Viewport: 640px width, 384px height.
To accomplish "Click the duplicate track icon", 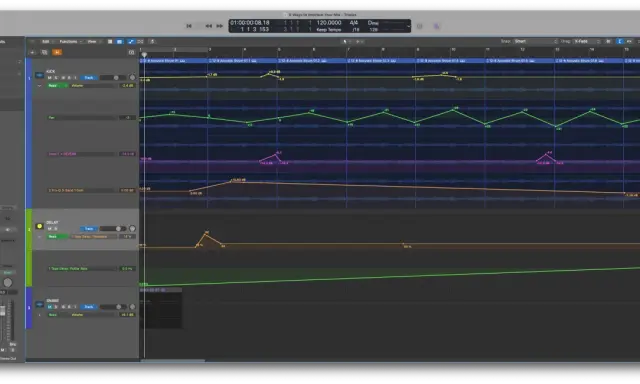I will tap(44, 52).
